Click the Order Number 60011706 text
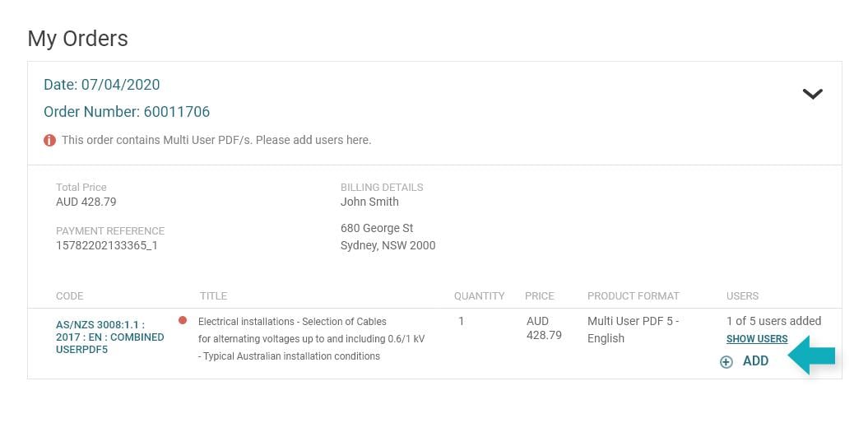The image size is (868, 423). tap(127, 112)
